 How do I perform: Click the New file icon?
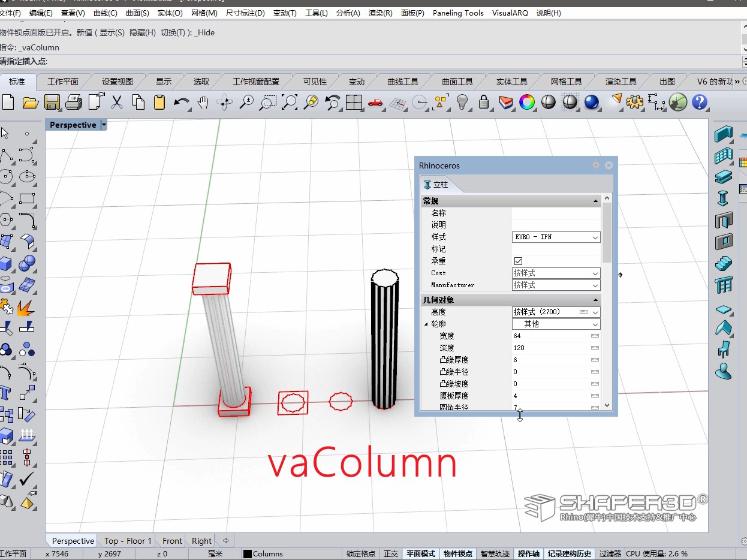coord(8,102)
